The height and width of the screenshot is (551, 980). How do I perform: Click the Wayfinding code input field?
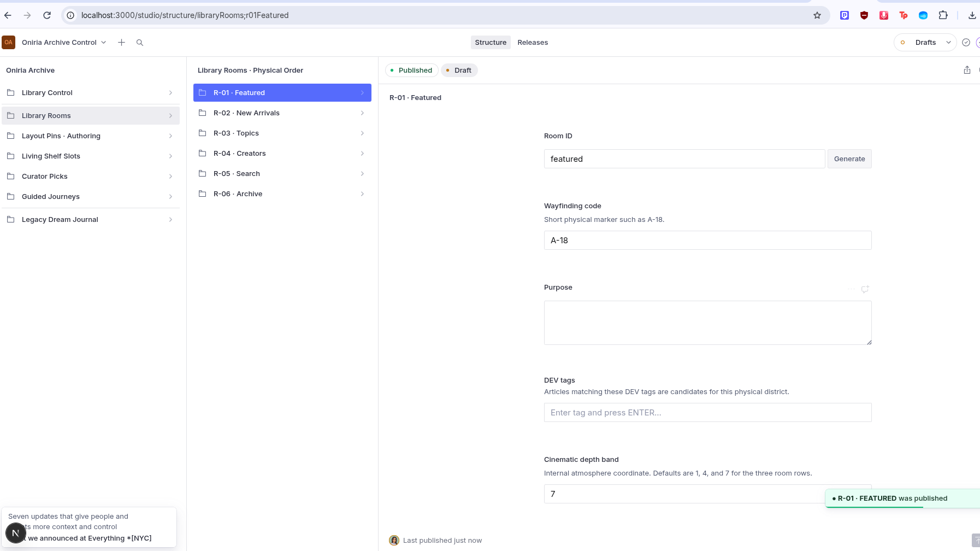click(707, 240)
